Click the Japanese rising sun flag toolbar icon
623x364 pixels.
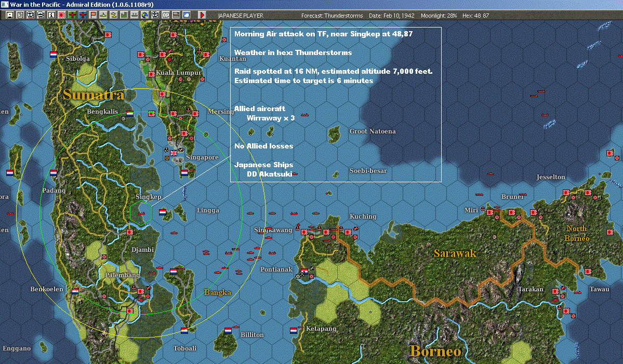click(62, 15)
